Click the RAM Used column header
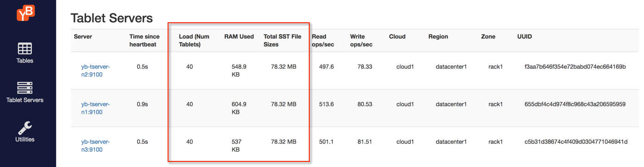 click(x=239, y=37)
